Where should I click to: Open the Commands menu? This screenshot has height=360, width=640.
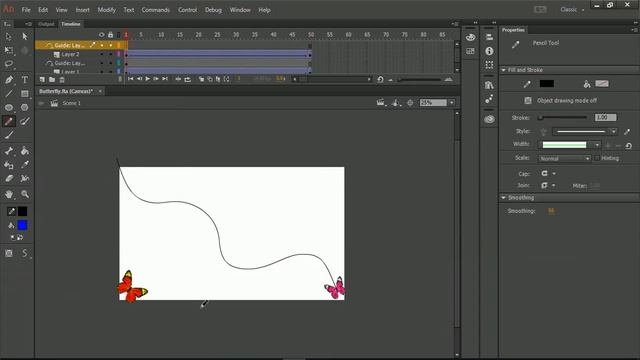(x=156, y=10)
